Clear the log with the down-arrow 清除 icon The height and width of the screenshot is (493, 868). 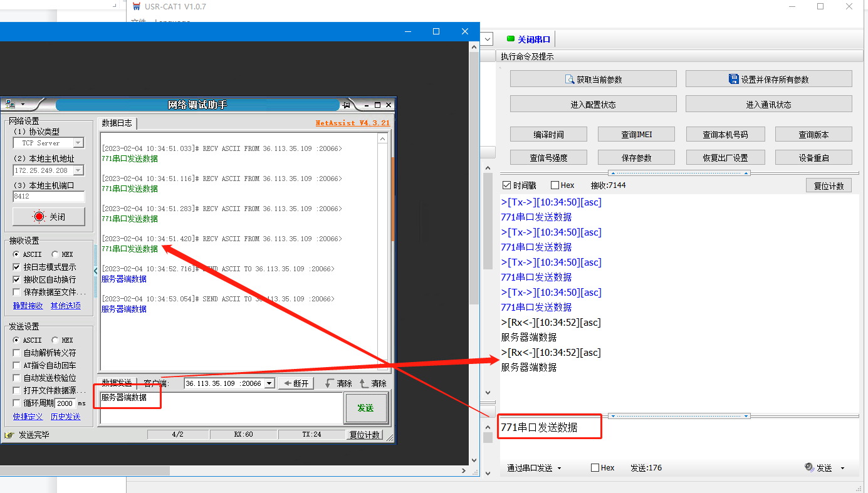338,383
